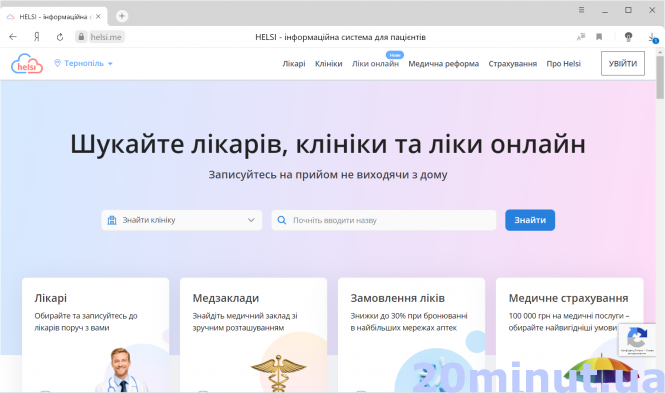Go back with browser back arrow
Screen dimensions: 665x393
click(13, 37)
